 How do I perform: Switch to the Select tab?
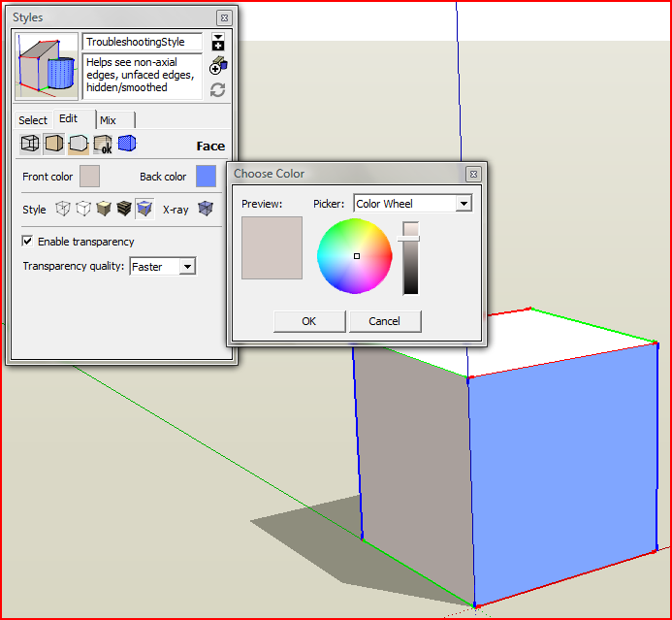coord(33,120)
